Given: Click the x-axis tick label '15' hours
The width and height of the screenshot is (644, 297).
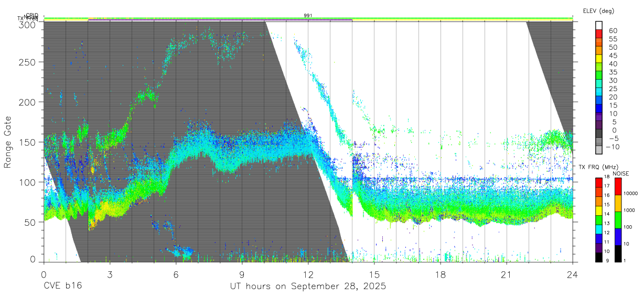Looking at the screenshot, I should tap(374, 274).
